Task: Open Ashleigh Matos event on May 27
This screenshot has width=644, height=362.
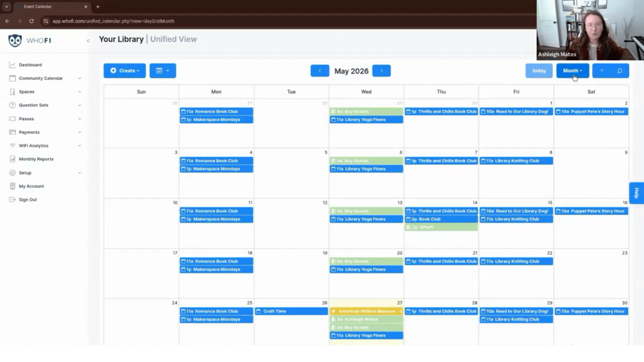Action: (x=366, y=319)
